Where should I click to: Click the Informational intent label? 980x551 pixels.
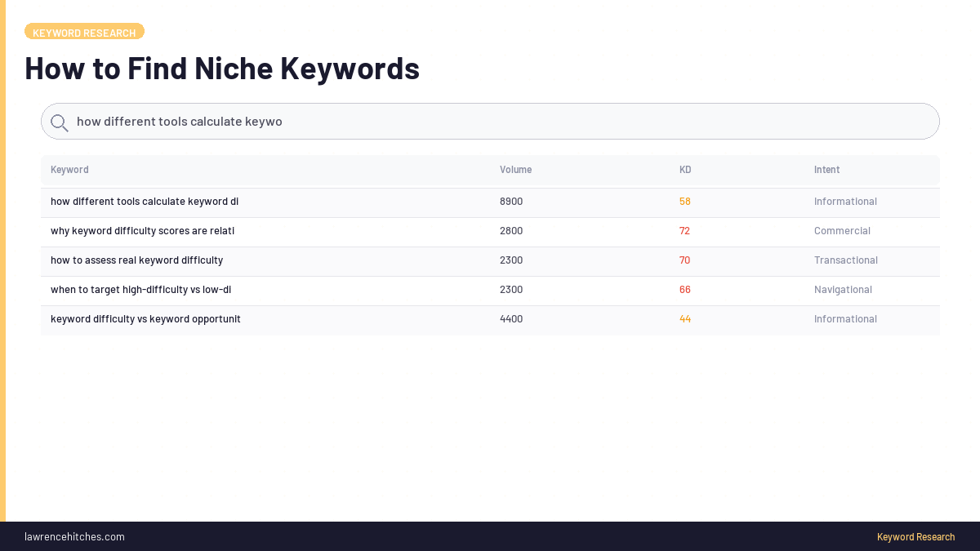click(845, 201)
